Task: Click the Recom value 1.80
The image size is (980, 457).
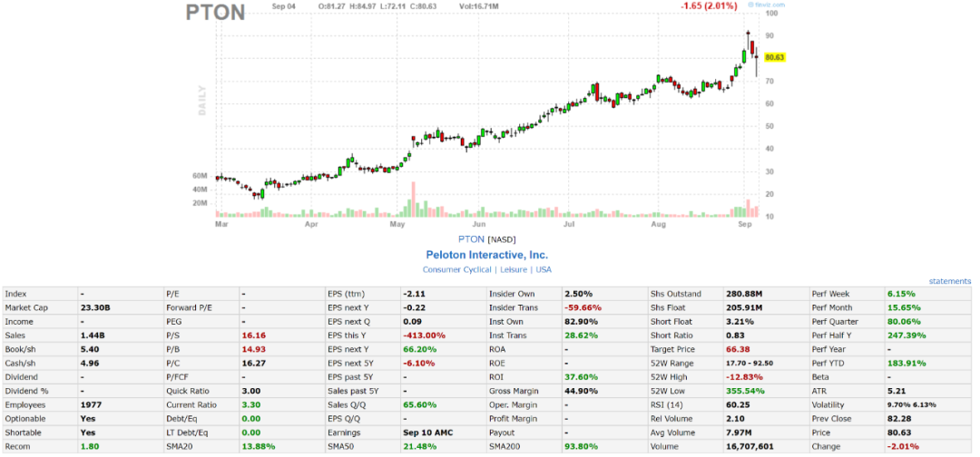Action: pyautogui.click(x=89, y=446)
